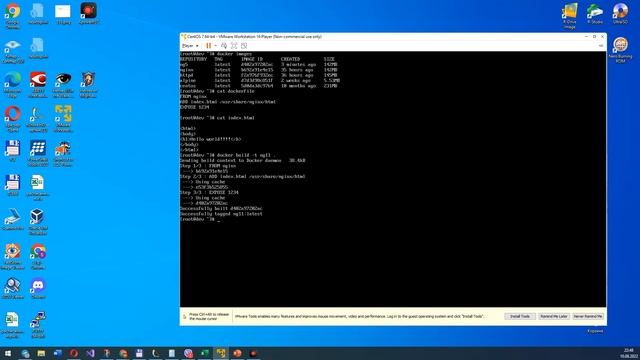Open the blue dotted-grid desktop icon
640x360 pixels.
coord(38,153)
